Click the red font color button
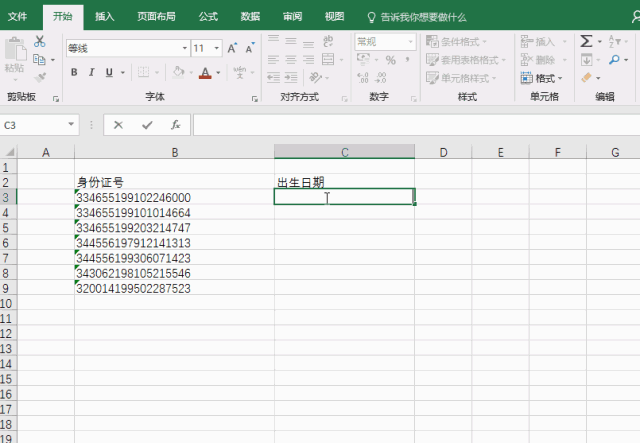 click(204, 73)
